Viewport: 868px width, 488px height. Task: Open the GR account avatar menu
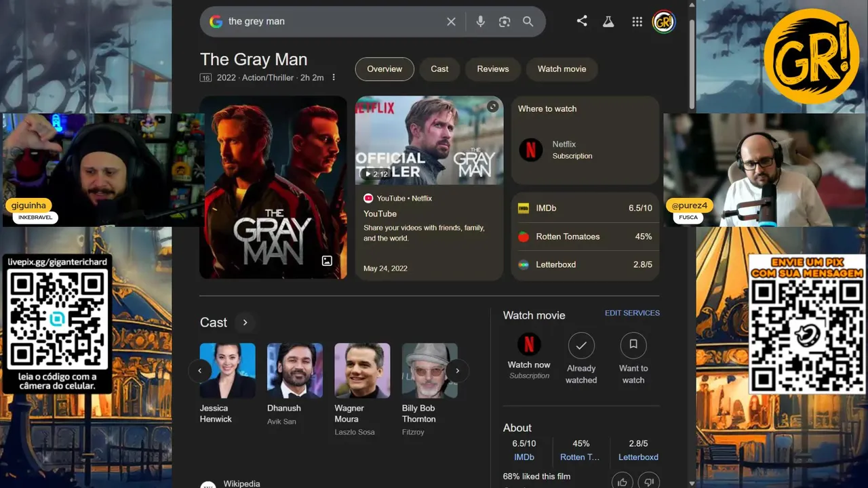click(663, 22)
